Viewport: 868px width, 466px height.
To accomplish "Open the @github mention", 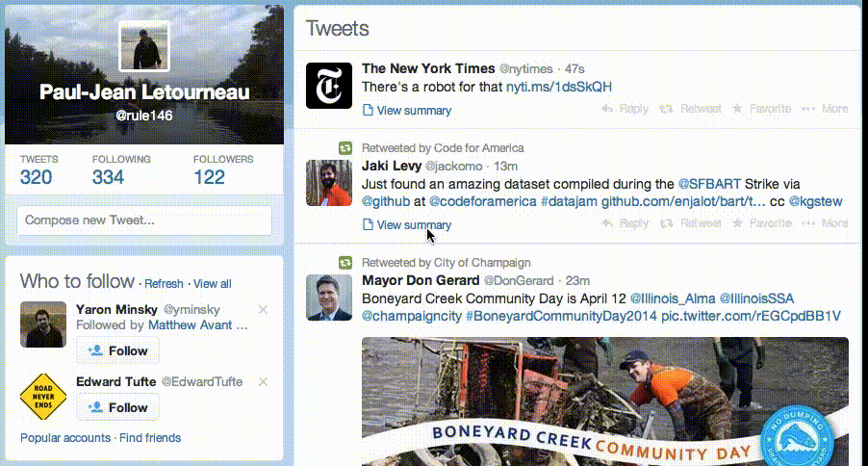I will 386,201.
